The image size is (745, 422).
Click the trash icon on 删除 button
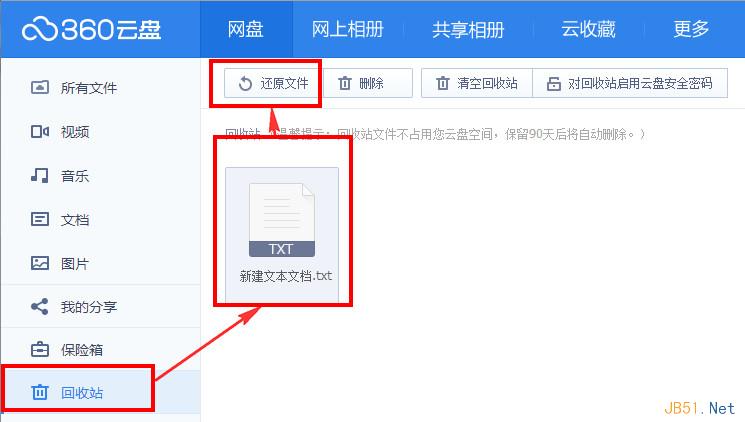(345, 83)
